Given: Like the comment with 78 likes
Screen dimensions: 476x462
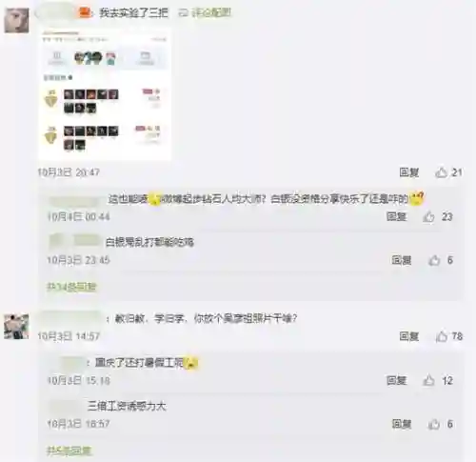Looking at the screenshot, I should (x=442, y=336).
